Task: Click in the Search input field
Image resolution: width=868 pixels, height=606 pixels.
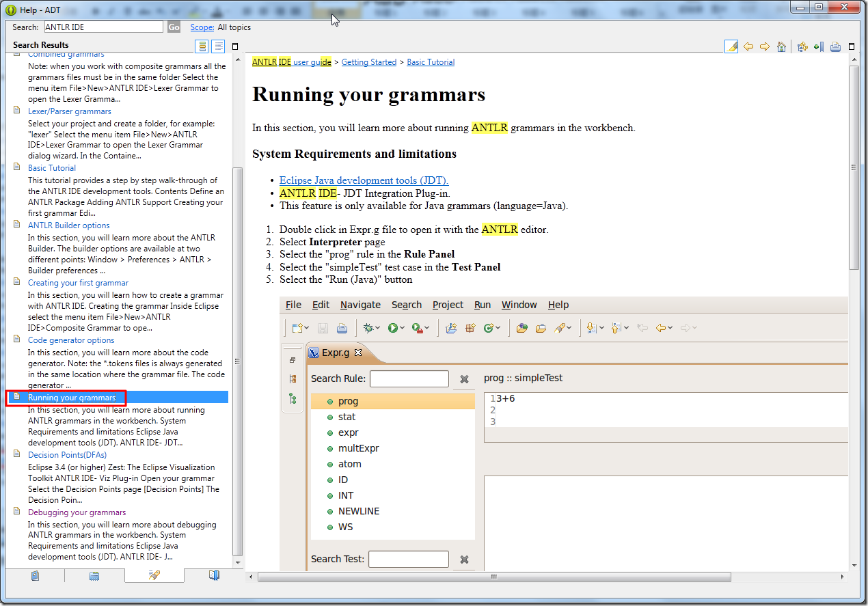Action: [103, 27]
